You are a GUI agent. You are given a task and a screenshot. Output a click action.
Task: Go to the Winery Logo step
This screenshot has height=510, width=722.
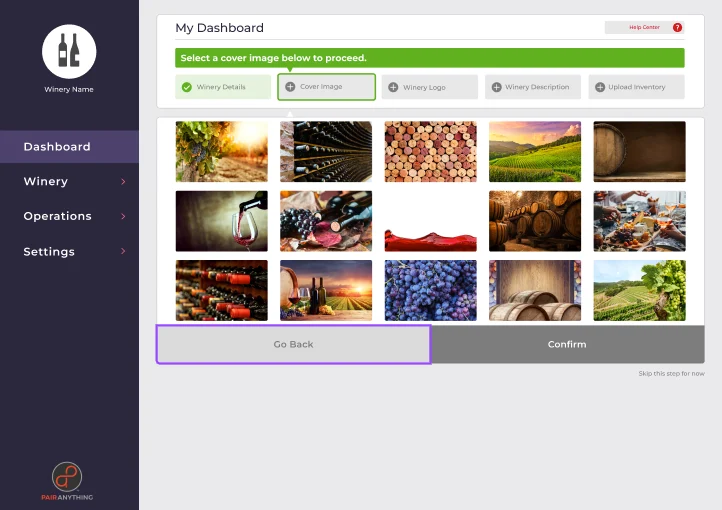tap(430, 87)
